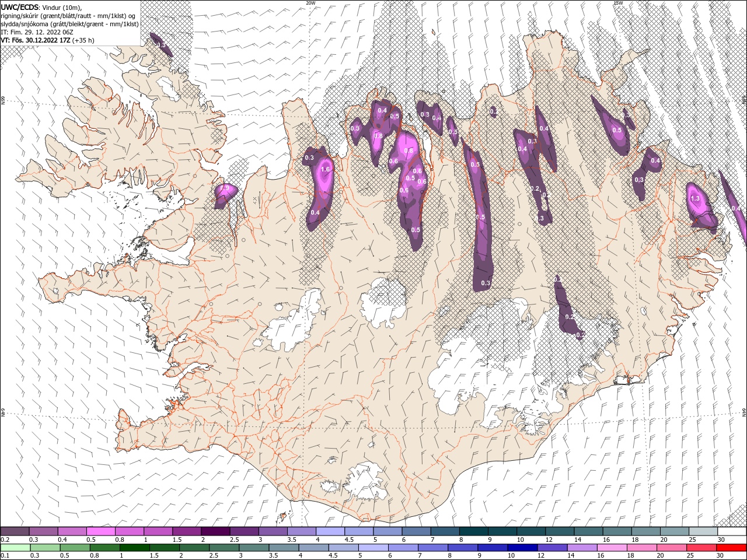Click the purple swatch above bottom-row 12
This screenshot has height=560, width=747.
tap(551, 548)
